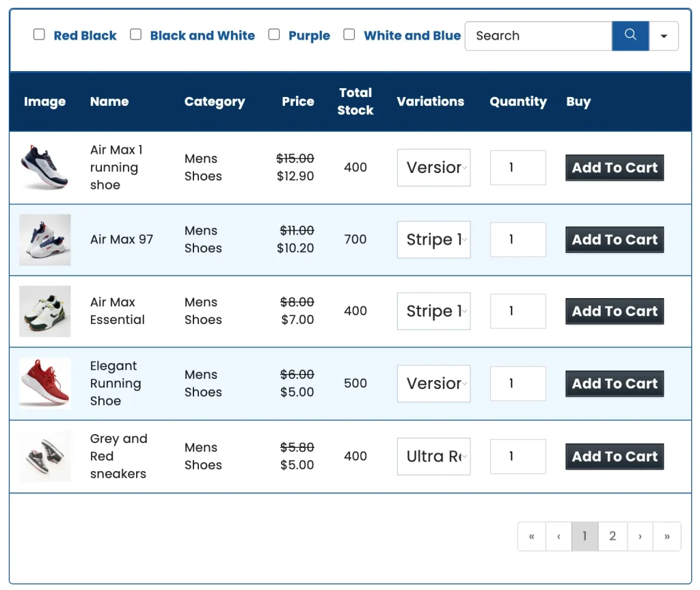The width and height of the screenshot is (700, 590).
Task: Open the Ultra variation dropdown for Grey sneakers
Action: coord(433,456)
